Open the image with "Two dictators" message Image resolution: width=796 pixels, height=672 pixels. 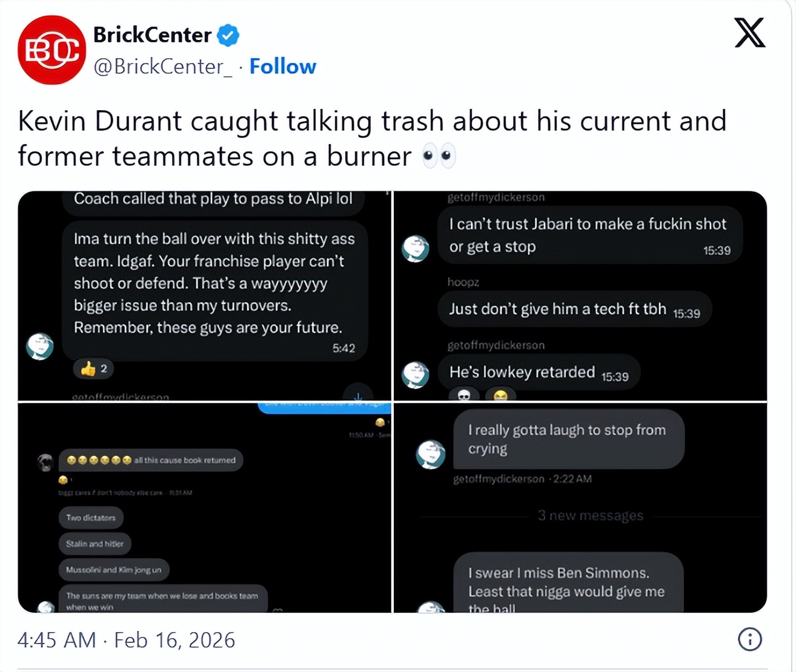205,507
